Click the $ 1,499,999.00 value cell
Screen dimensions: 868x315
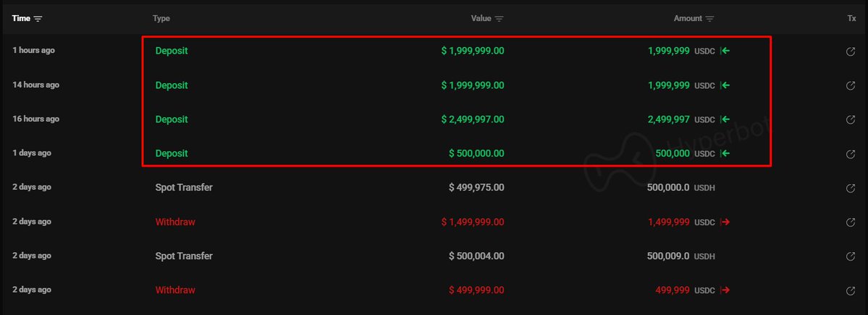pos(473,222)
